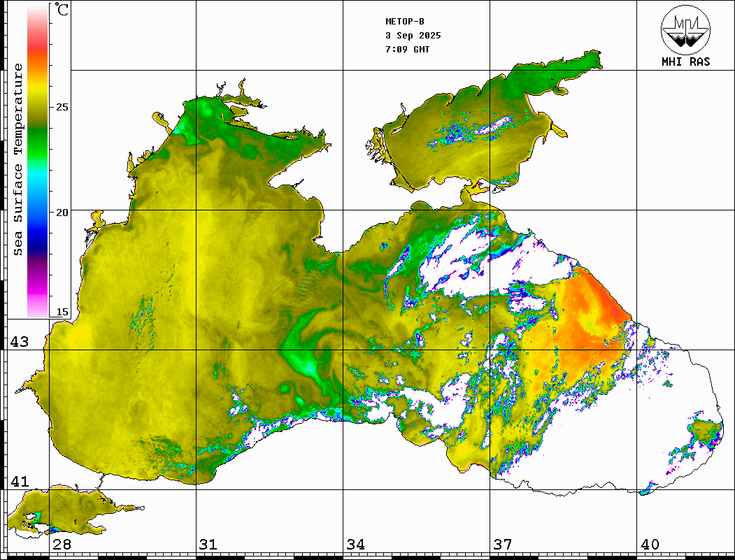Click the 25 mark on temperature scale
The height and width of the screenshot is (560, 735).
tap(62, 107)
